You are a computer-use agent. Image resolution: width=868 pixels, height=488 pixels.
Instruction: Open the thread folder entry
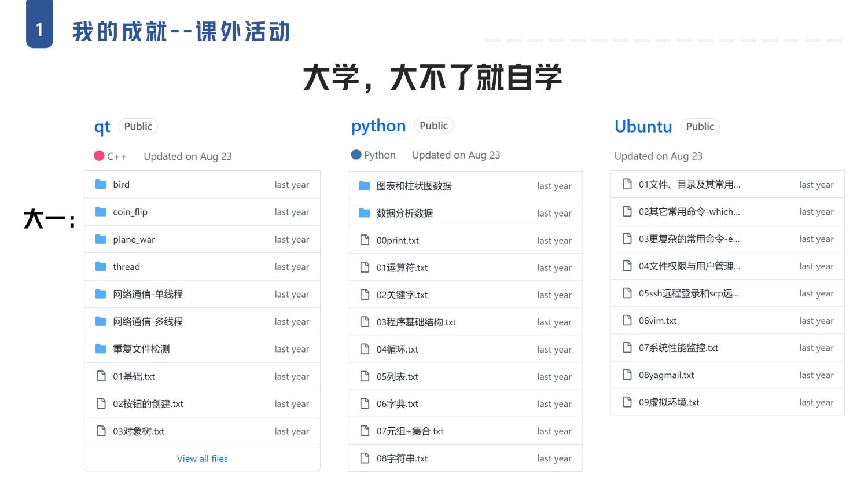(126, 267)
